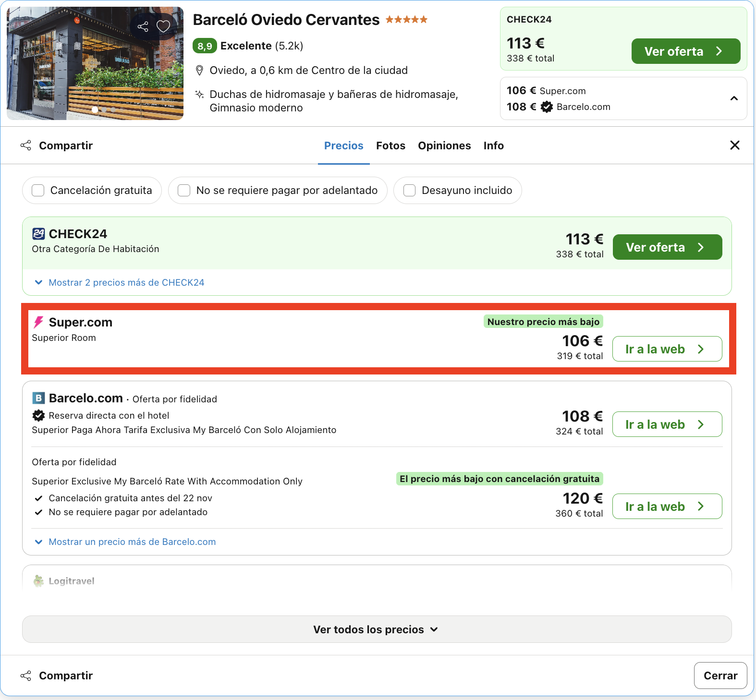This screenshot has height=700, width=756.
Task: Save hotel with the heart icon
Action: (163, 26)
